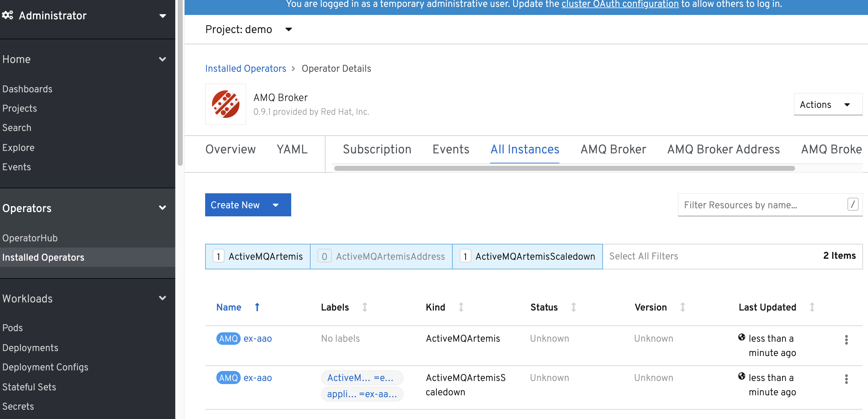Image resolution: width=868 pixels, height=419 pixels.
Task: Collapse the Workloads navigation section
Action: [x=162, y=298]
